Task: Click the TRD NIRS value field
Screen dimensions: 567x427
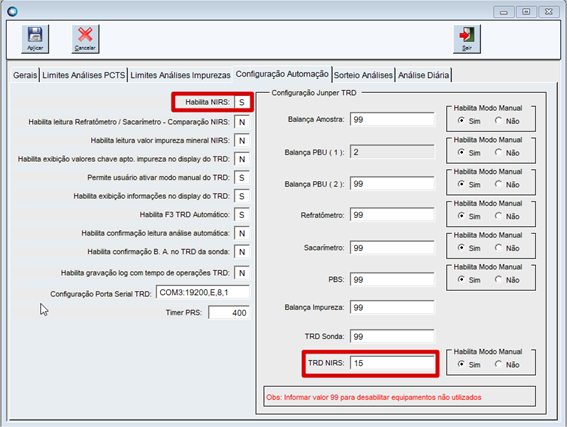Action: pyautogui.click(x=392, y=363)
